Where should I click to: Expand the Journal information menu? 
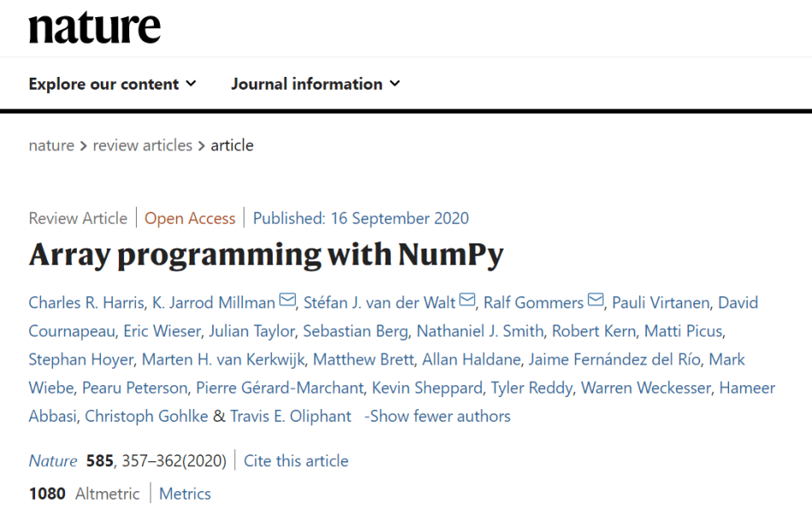tap(315, 84)
